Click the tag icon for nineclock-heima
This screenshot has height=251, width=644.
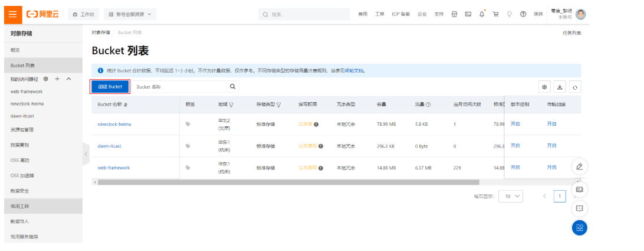[188, 124]
